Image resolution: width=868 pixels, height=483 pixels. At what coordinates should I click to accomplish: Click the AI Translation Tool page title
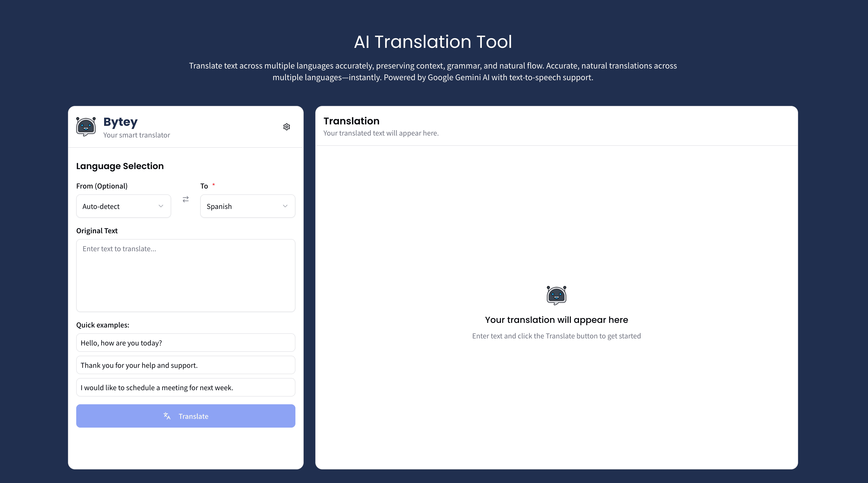[x=433, y=41]
